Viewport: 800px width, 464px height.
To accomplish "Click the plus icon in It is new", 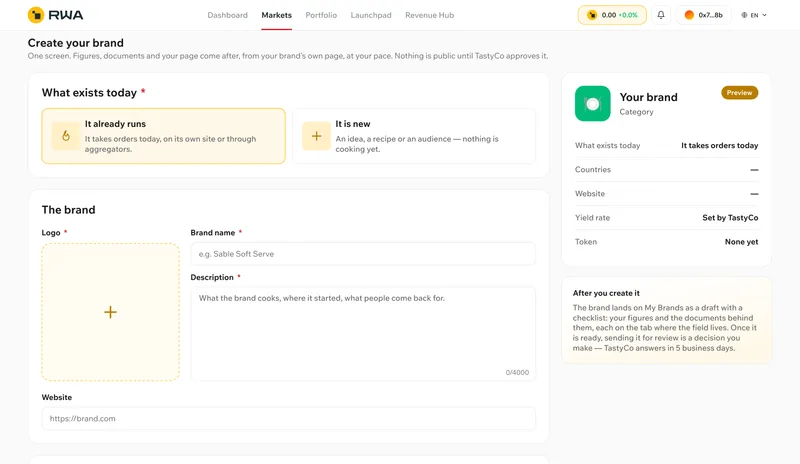I will tap(316, 136).
